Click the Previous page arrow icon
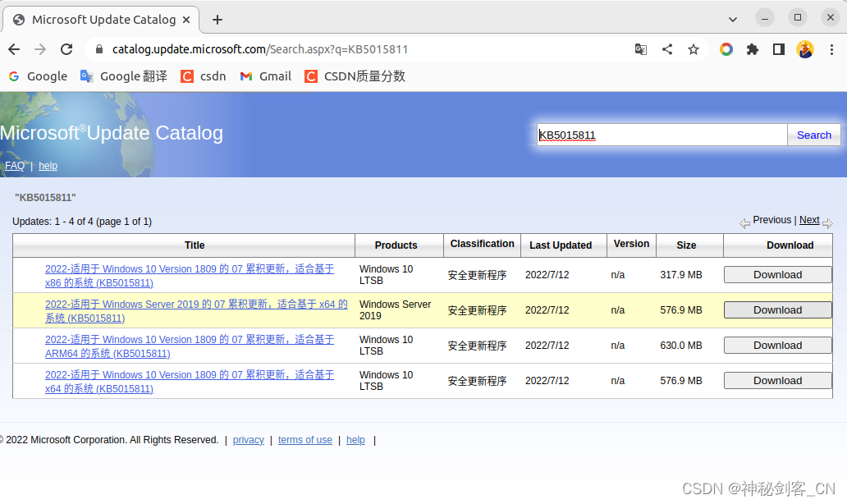 pyautogui.click(x=745, y=223)
